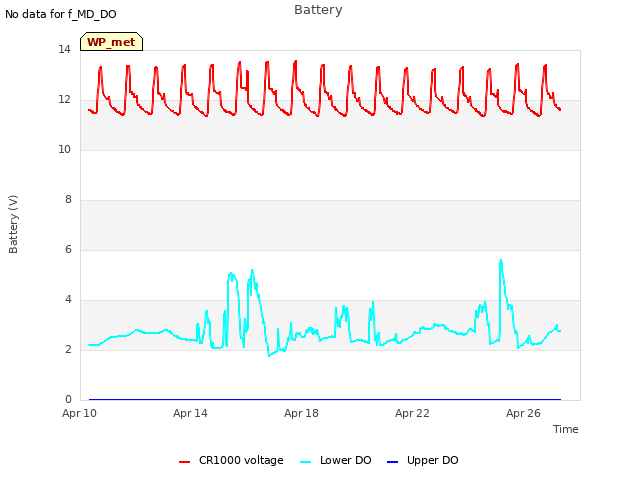
Task: Click the y-axis value 6
Action: click(x=68, y=250)
